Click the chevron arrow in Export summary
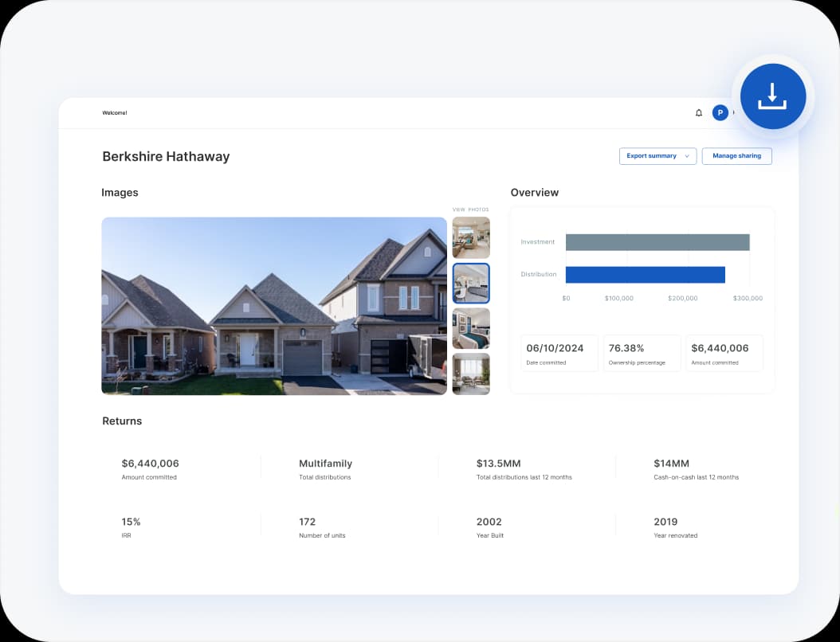 point(687,156)
